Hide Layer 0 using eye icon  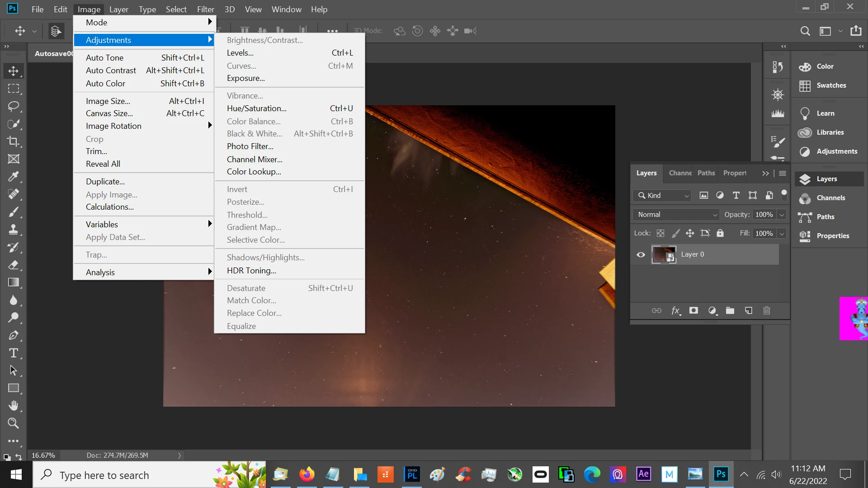(641, 255)
